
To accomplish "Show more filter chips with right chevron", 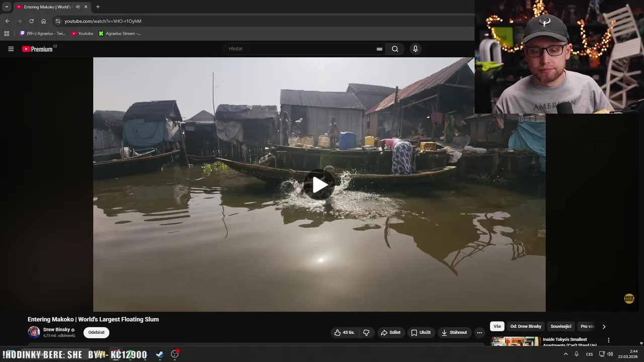I will [x=604, y=326].
